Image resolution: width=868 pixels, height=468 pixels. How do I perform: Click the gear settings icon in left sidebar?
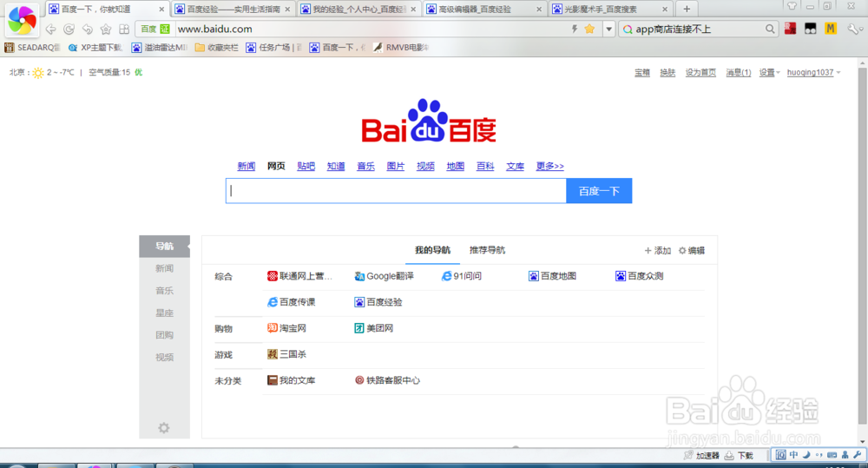pos(164,427)
